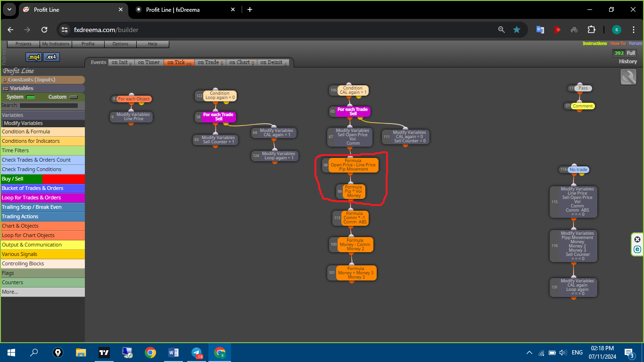
Task: Reload the fxDreema page
Action: 44,30
